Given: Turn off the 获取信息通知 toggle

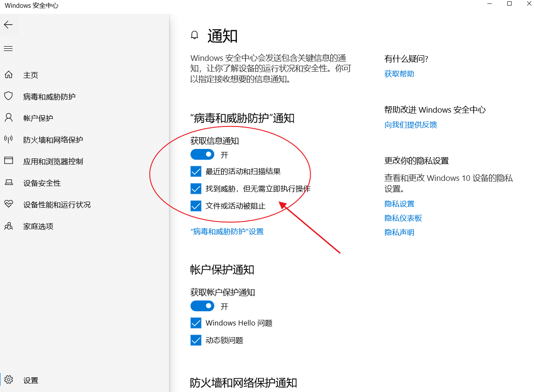Looking at the screenshot, I should tap(202, 155).
